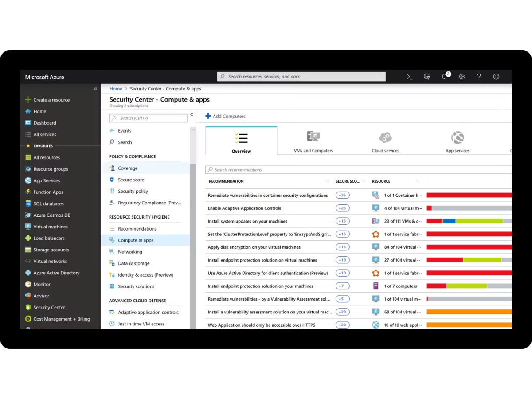Click the Advisor cloud icon

[x=28, y=296]
